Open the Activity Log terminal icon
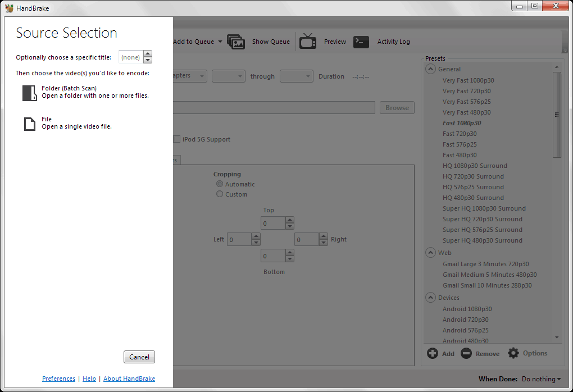573x392 pixels. point(361,42)
